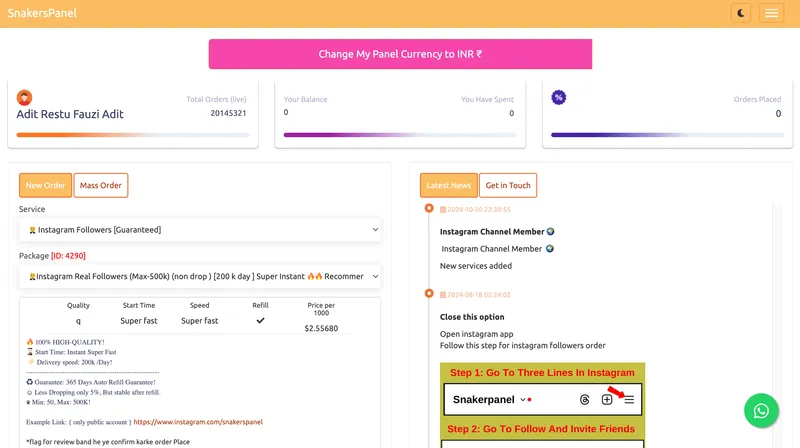The width and height of the screenshot is (800, 448).
Task: Click the first news timeline marker
Action: (429, 208)
